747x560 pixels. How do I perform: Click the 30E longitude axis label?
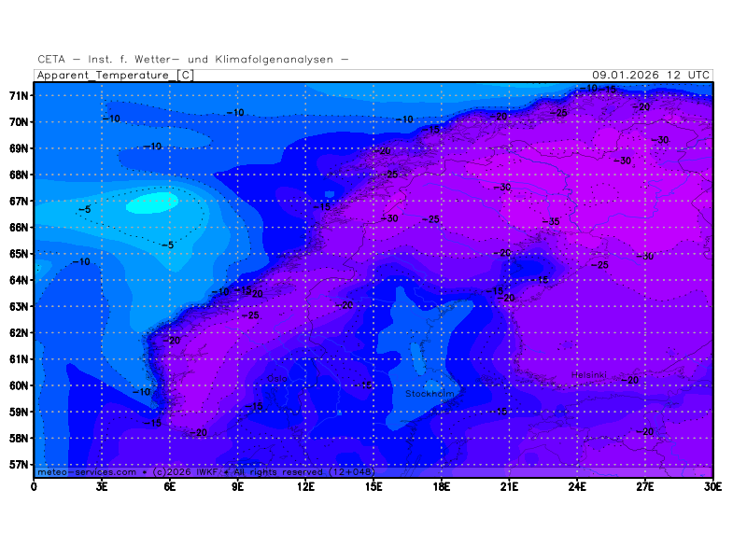(x=713, y=485)
